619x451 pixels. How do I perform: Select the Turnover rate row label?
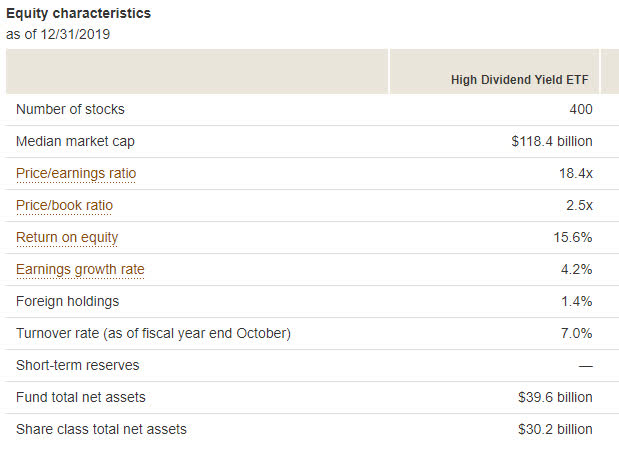(x=154, y=333)
